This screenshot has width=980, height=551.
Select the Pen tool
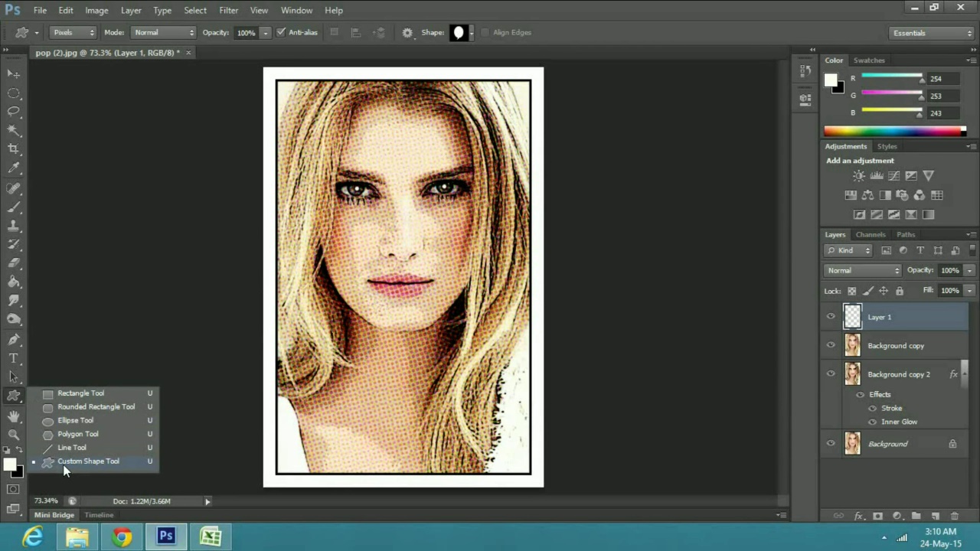pyautogui.click(x=14, y=339)
